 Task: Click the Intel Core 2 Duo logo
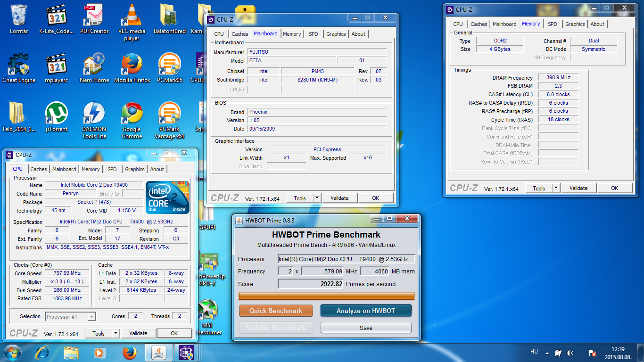167,197
